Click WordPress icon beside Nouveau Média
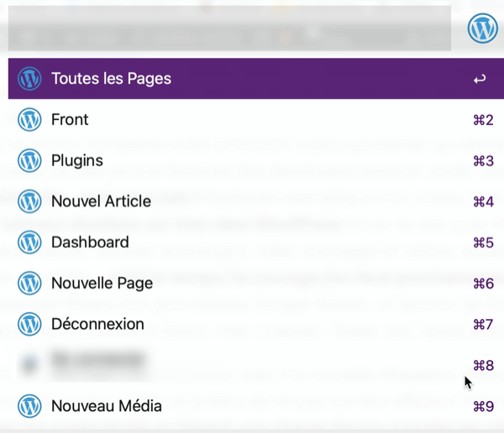The height and width of the screenshot is (433, 504). (29, 406)
